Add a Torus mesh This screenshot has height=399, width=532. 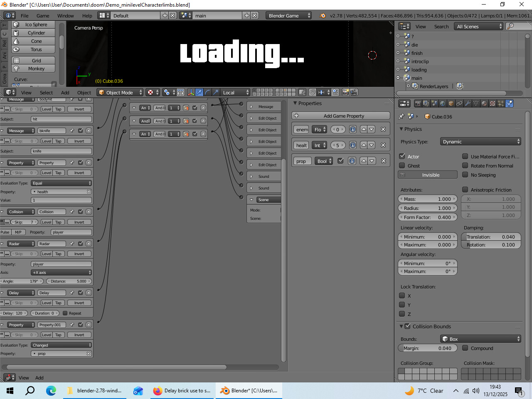click(33, 49)
